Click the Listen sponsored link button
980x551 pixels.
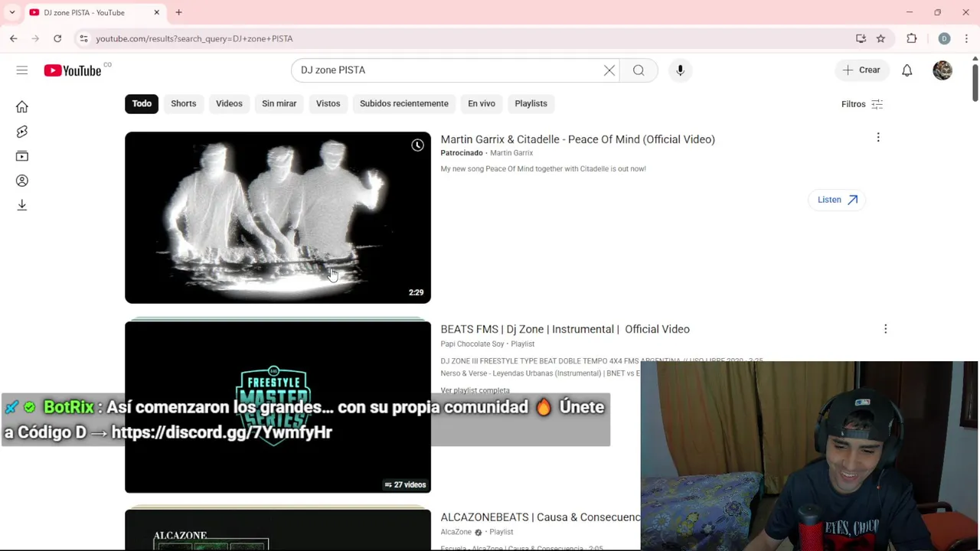[x=836, y=200]
